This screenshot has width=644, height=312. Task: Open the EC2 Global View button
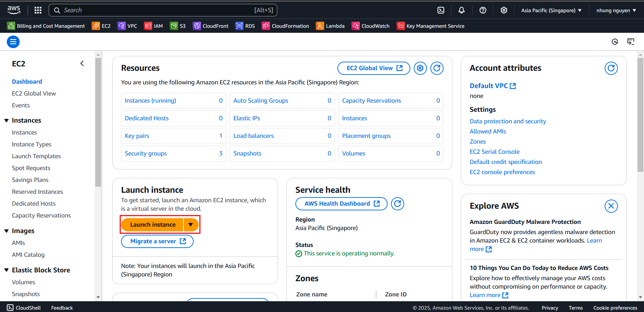pos(374,68)
